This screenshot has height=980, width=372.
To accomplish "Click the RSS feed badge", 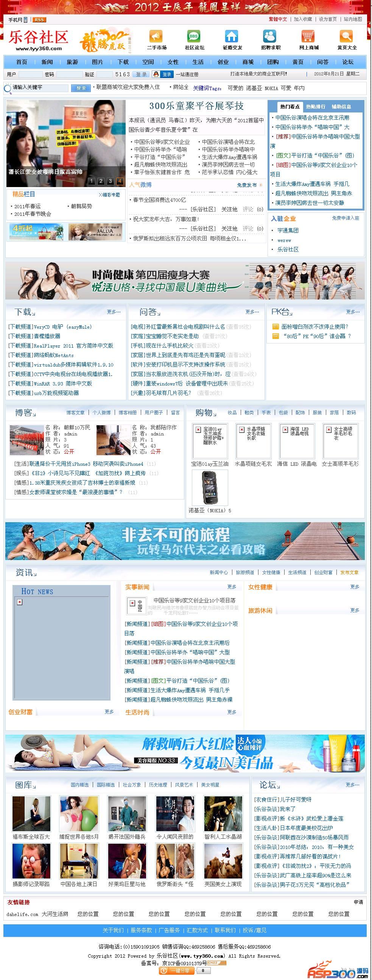I will 39,20.
